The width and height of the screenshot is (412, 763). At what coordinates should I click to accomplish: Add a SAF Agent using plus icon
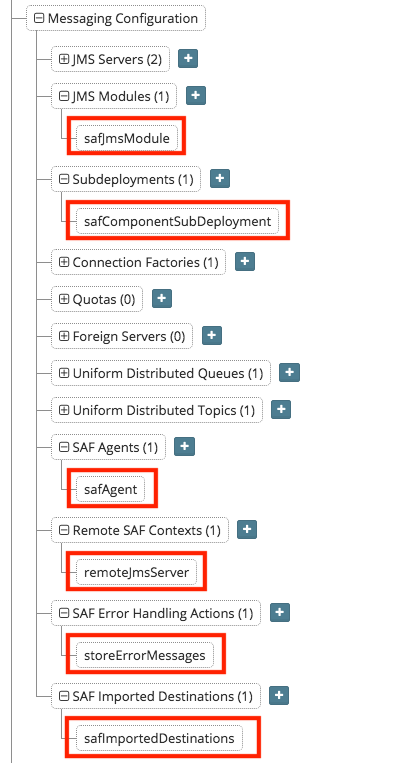point(184,446)
